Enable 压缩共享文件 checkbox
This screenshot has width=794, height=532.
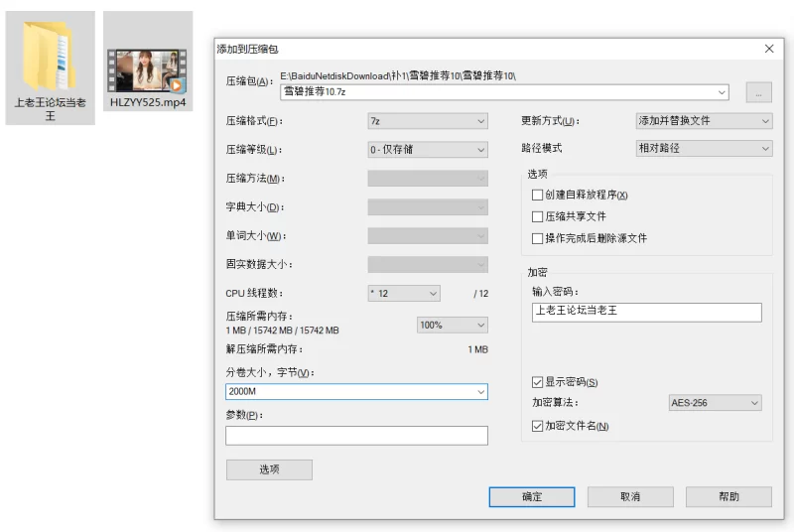pyautogui.click(x=537, y=216)
